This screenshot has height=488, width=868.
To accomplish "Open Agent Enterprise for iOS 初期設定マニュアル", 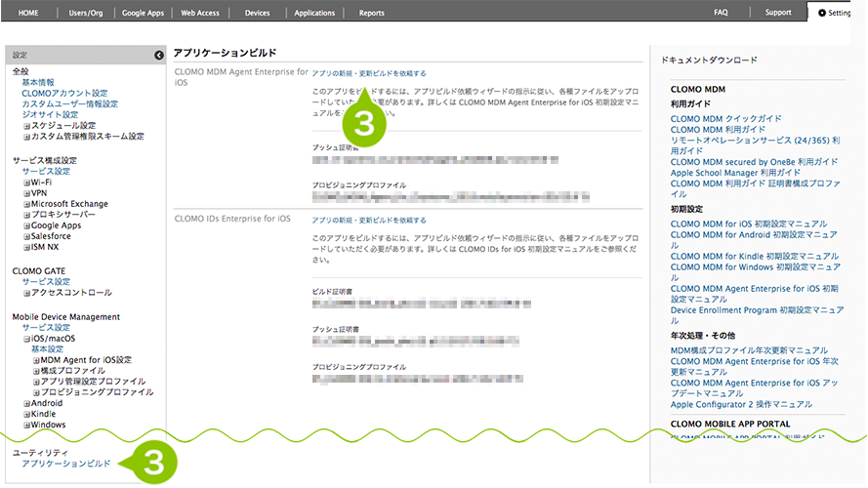I will 754,294.
